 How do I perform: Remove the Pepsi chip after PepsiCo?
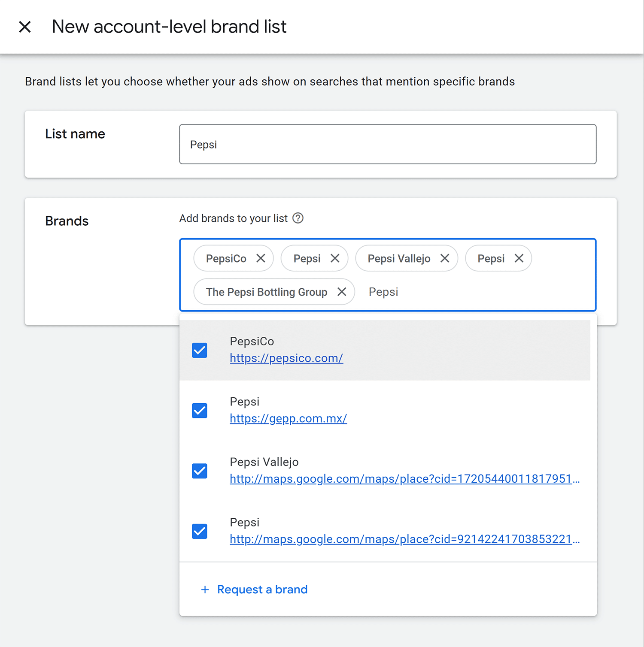335,258
